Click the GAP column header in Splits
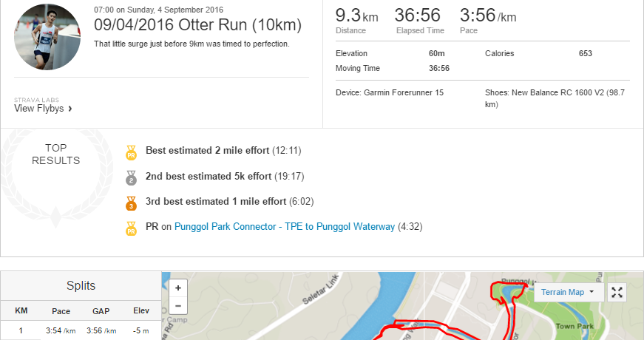Image resolution: width=644 pixels, height=340 pixels. click(x=101, y=311)
